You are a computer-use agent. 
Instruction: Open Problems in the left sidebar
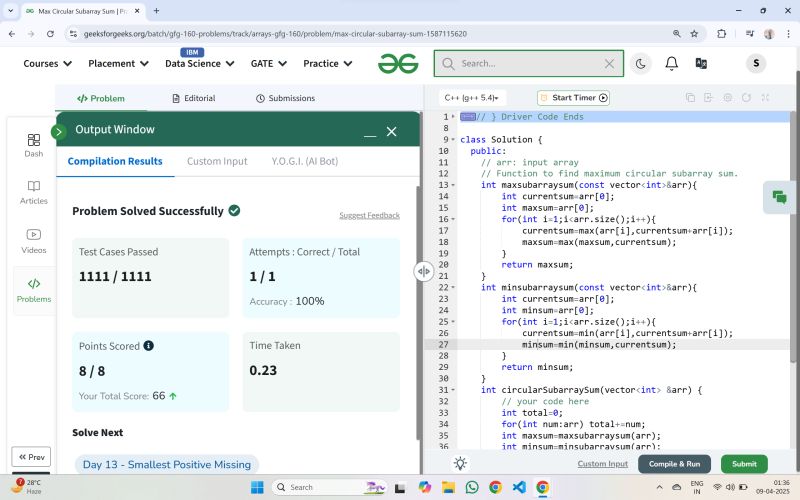click(34, 290)
